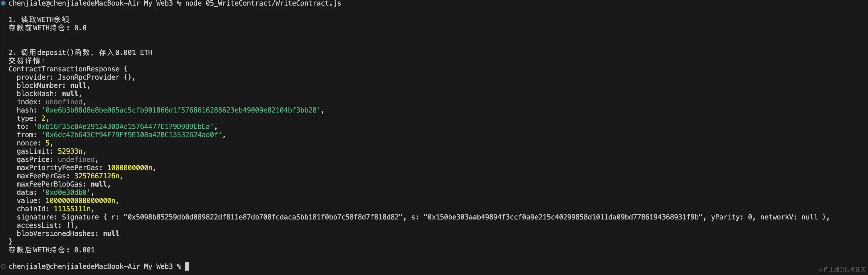Click the 存款前WETH持仓 balance line

(48, 28)
